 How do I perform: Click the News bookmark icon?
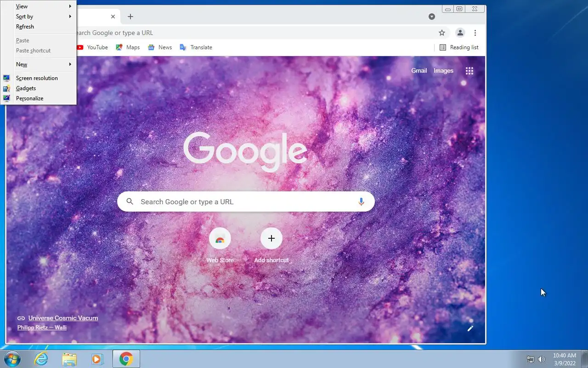[151, 47]
